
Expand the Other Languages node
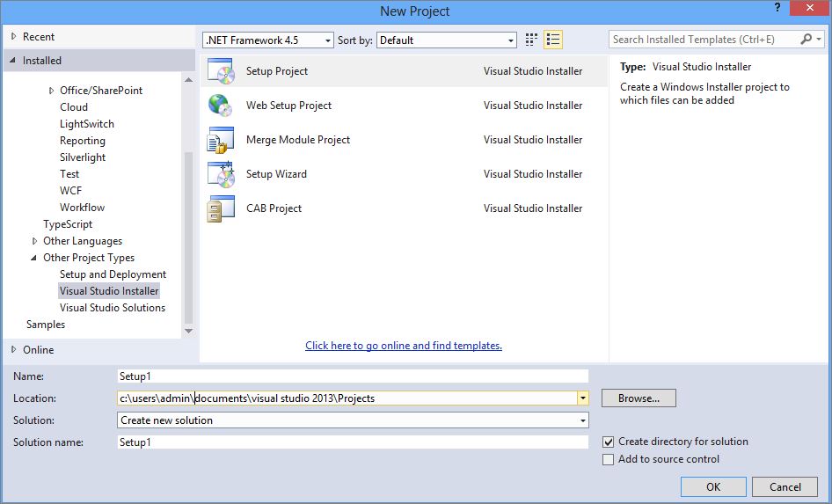[x=34, y=241]
